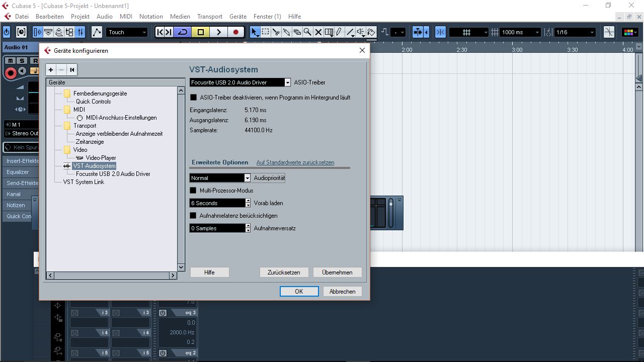The width and height of the screenshot is (644, 362).
Task: Open the 1/16 quantize dropdown
Action: [x=575, y=32]
